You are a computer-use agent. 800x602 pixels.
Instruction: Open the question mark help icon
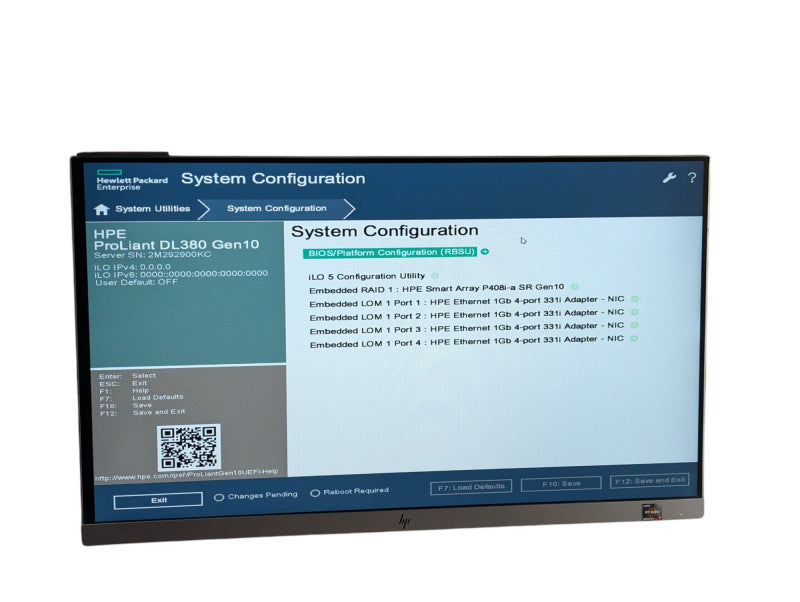[x=692, y=178]
